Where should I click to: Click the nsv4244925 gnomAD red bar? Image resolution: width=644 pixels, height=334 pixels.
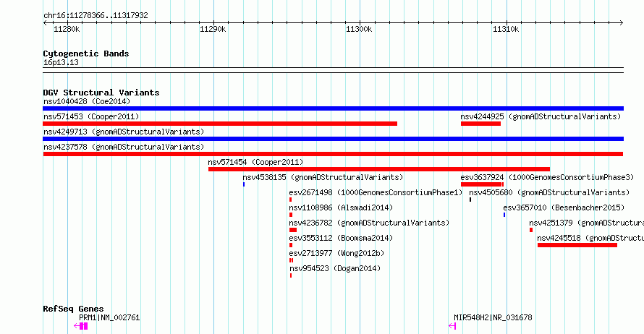tap(480, 124)
